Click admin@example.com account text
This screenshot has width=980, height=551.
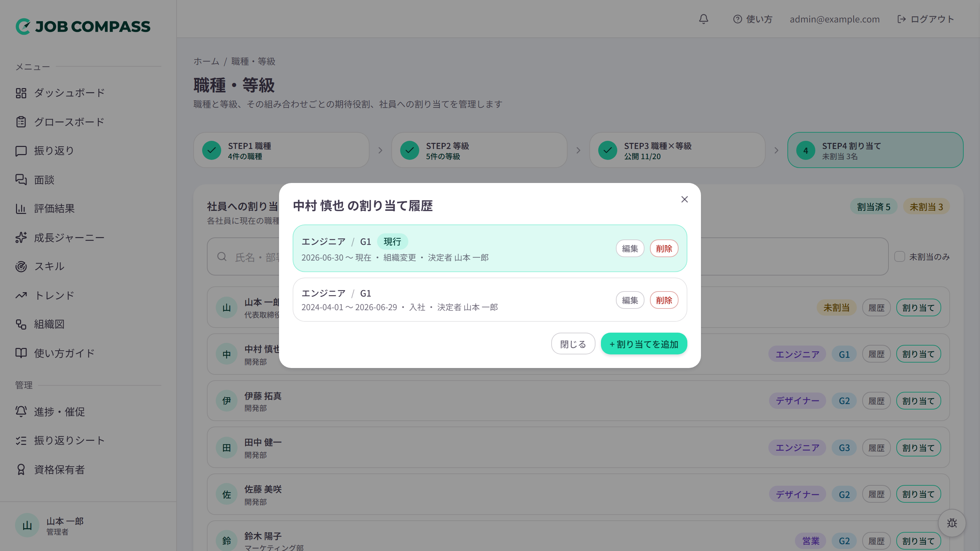tap(834, 19)
